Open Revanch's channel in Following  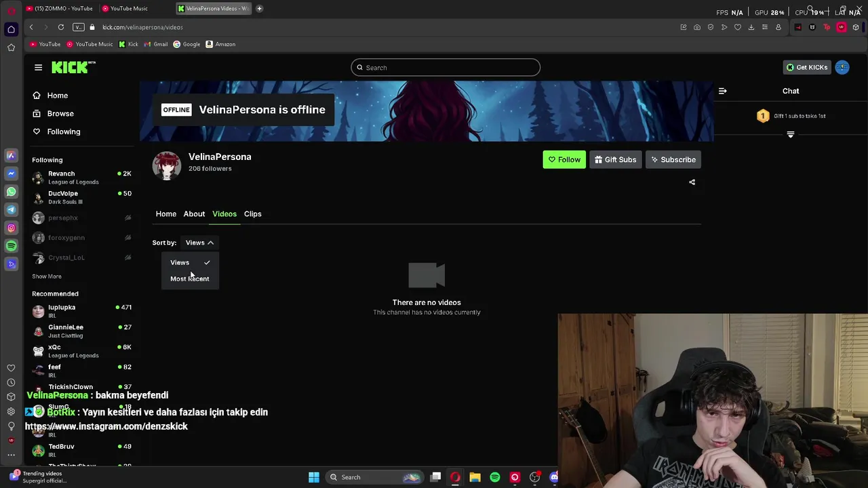coord(81,178)
